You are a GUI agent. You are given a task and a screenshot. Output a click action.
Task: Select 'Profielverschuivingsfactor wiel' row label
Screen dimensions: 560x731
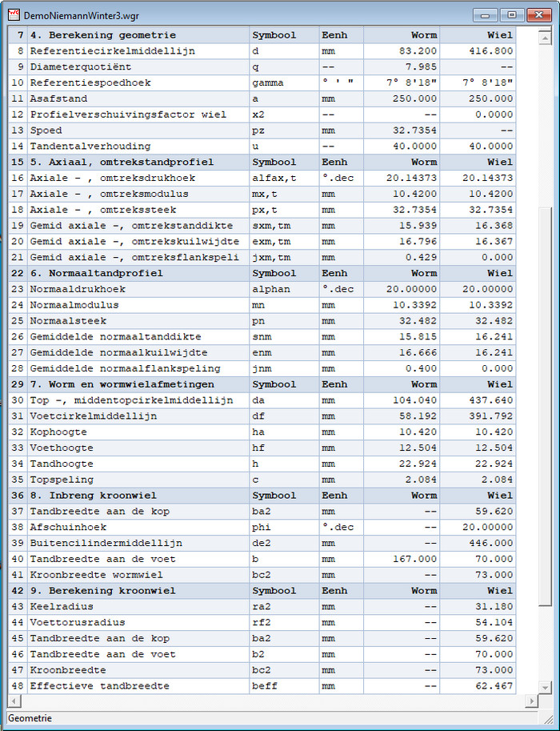coord(128,114)
